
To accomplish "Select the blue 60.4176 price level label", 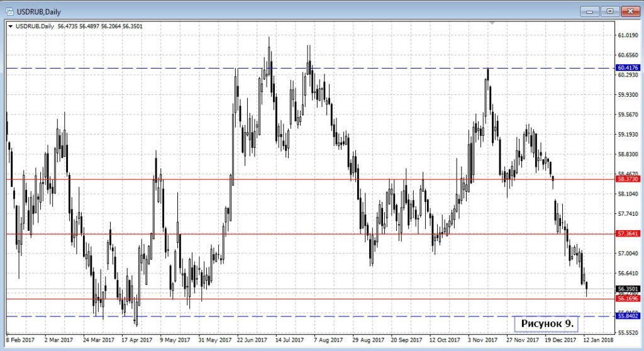I will (x=628, y=67).
